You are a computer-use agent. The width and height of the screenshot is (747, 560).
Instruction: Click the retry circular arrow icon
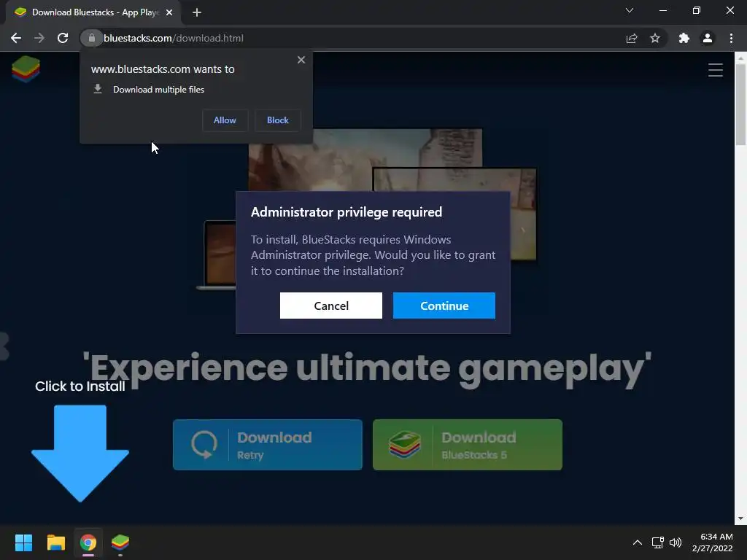pos(204,445)
